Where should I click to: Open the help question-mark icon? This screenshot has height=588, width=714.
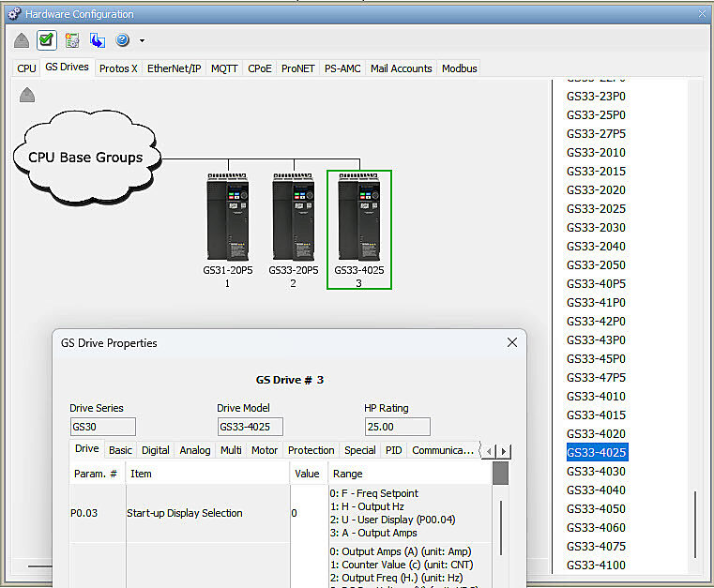(x=123, y=40)
